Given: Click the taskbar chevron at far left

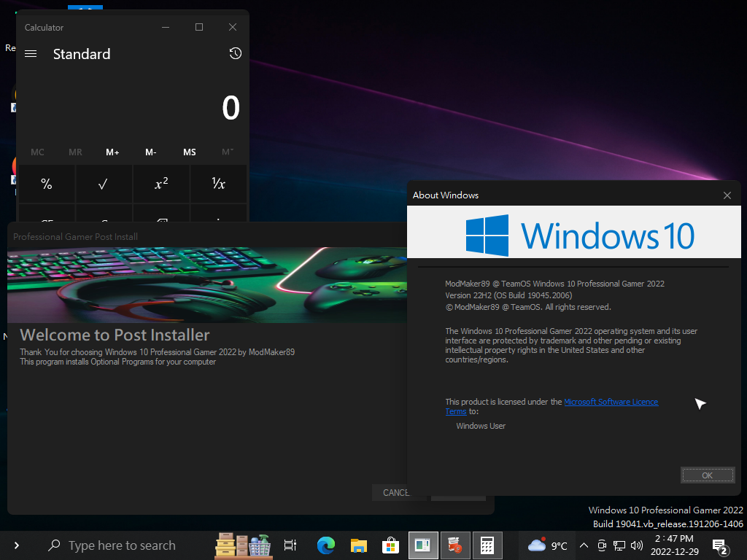Looking at the screenshot, I should [17, 545].
